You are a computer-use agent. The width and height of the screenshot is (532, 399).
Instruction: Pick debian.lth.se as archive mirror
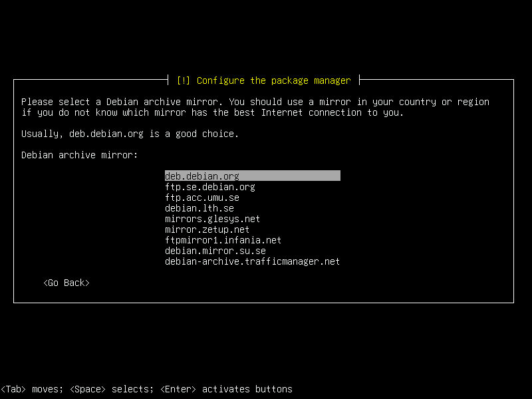point(199,207)
